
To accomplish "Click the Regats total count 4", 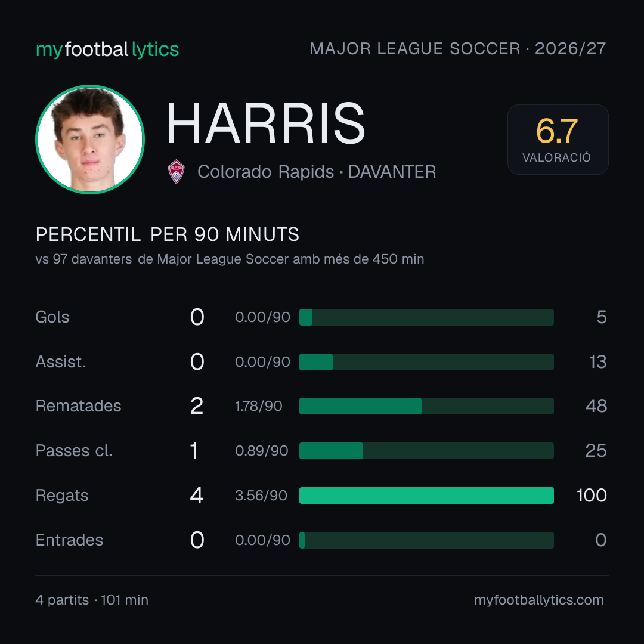I will (x=196, y=496).
